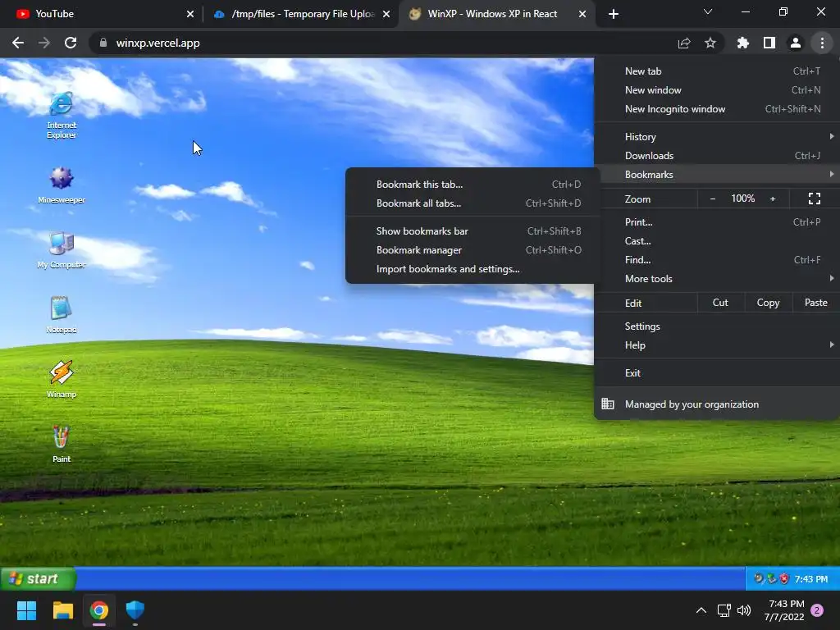Click the share page icon

(x=684, y=43)
